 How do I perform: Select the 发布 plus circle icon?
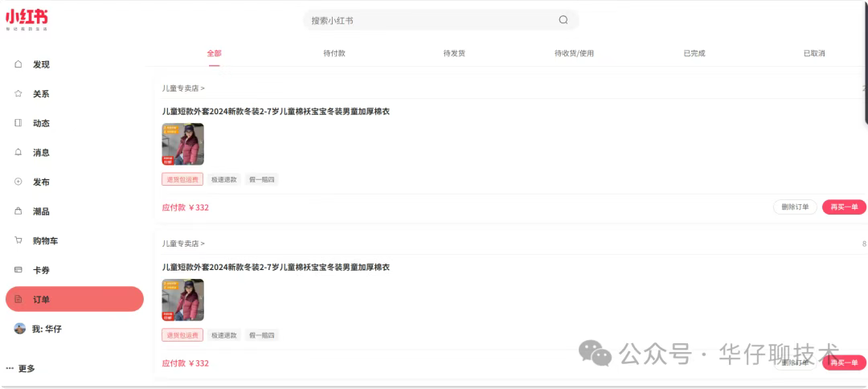click(18, 182)
